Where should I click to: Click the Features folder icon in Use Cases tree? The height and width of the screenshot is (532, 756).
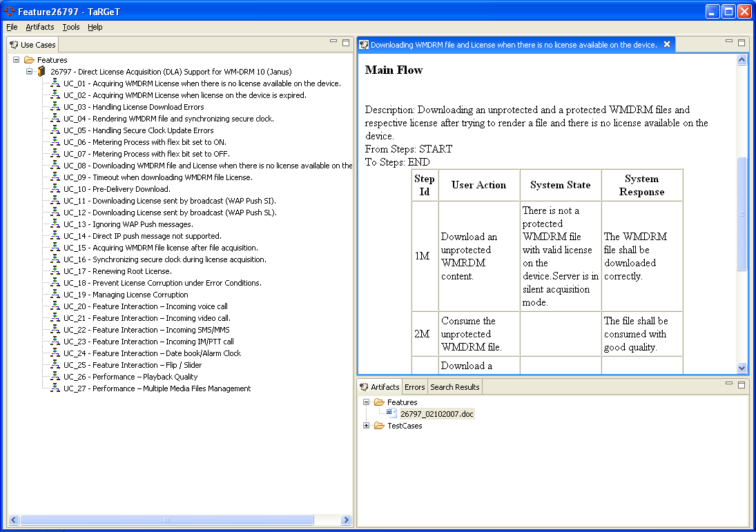[x=29, y=60]
